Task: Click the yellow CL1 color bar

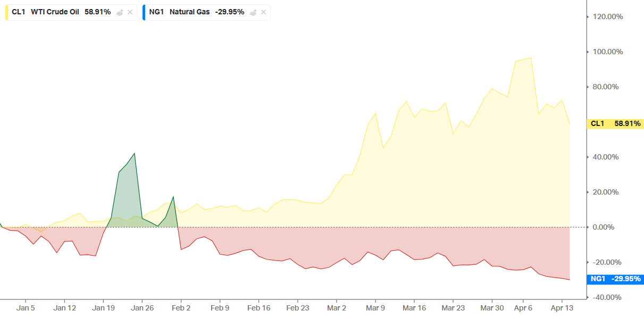Action: [x=7, y=12]
